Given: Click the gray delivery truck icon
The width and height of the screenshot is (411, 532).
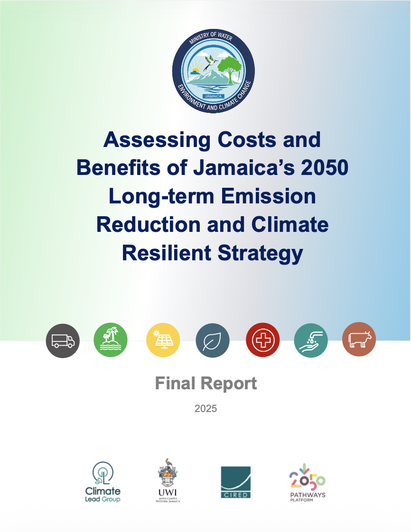Looking at the screenshot, I should (x=63, y=340).
